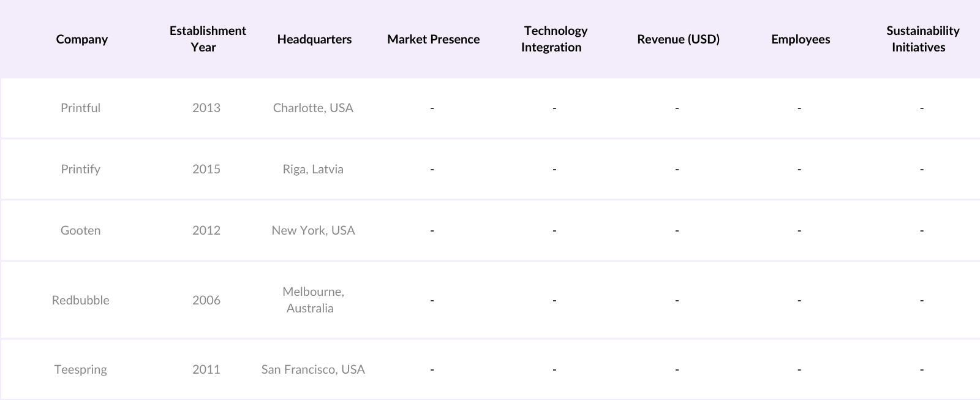Screen dimensions: 980x400
Task: Select the Charlotte, USA headquarters cell
Action: tap(313, 108)
